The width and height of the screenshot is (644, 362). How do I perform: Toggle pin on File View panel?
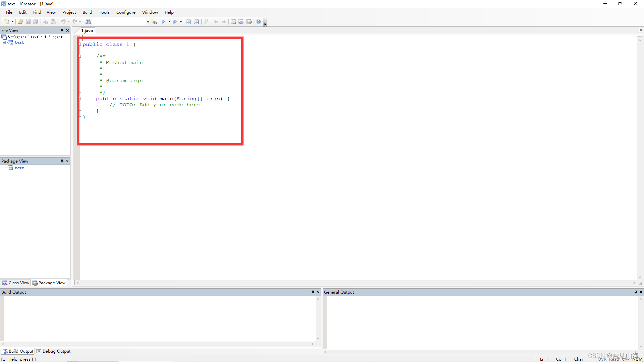point(62,30)
